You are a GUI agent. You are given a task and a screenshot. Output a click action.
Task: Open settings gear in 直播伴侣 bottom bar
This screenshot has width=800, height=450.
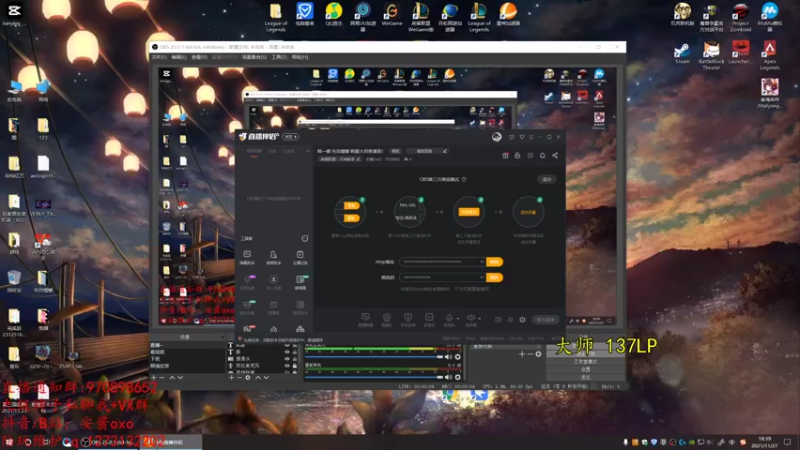tap(522, 320)
